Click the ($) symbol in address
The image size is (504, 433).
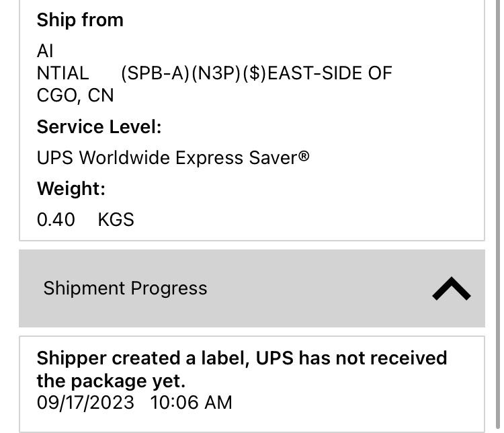pos(254,73)
